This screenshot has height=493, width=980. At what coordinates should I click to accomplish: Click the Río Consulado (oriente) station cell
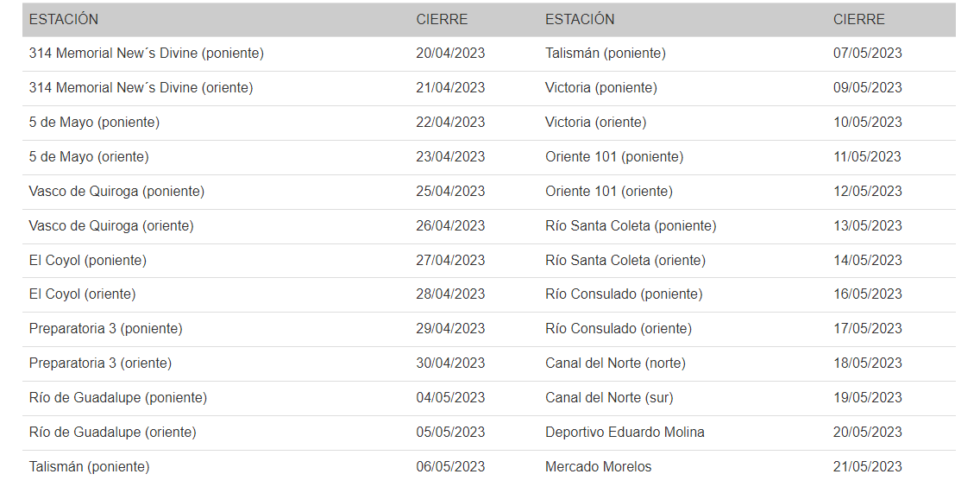618,329
